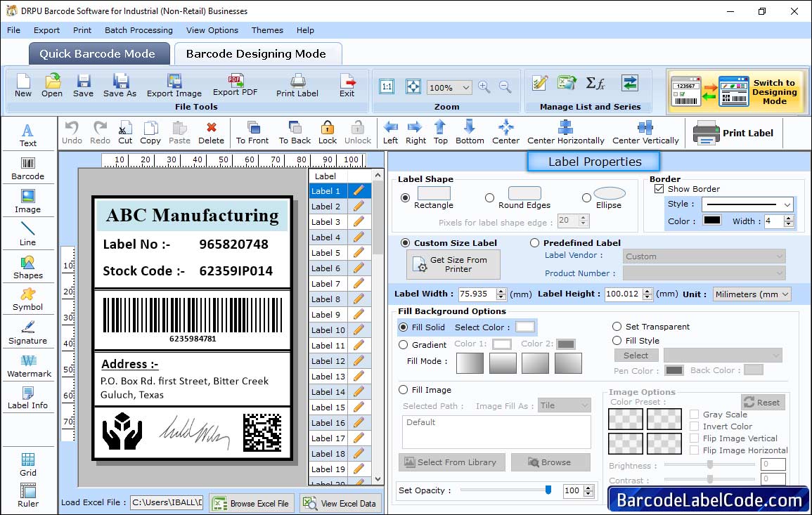Select the Barcode tool
The height and width of the screenshot is (515, 812).
point(28,169)
